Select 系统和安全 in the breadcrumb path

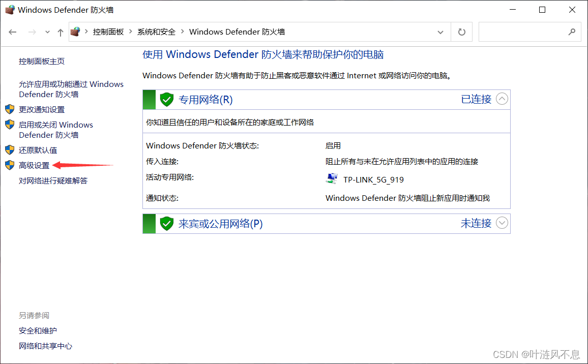coord(156,32)
